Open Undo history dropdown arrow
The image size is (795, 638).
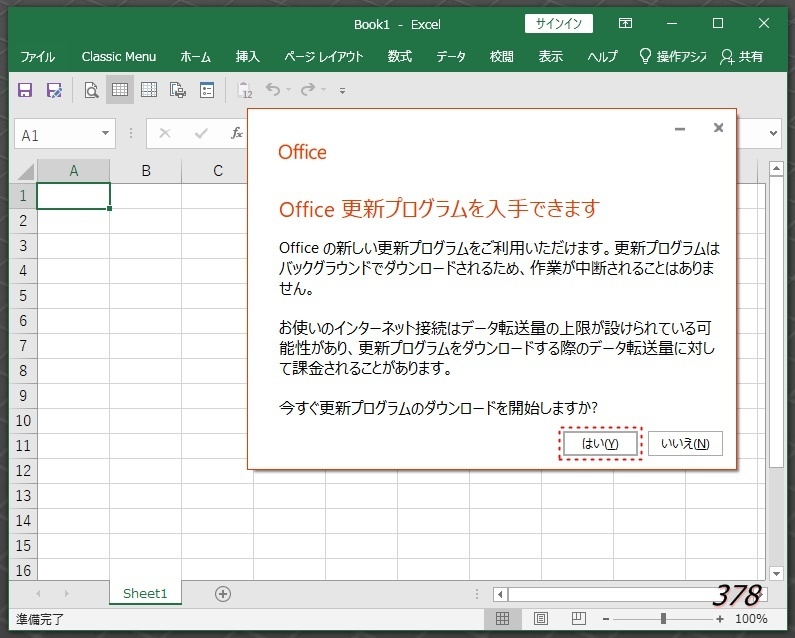[x=288, y=90]
